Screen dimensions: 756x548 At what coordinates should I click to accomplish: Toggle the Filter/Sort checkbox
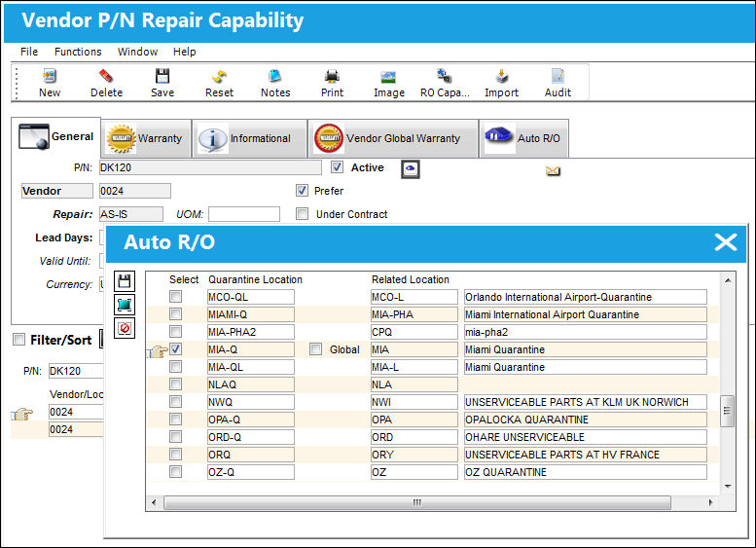point(18,340)
